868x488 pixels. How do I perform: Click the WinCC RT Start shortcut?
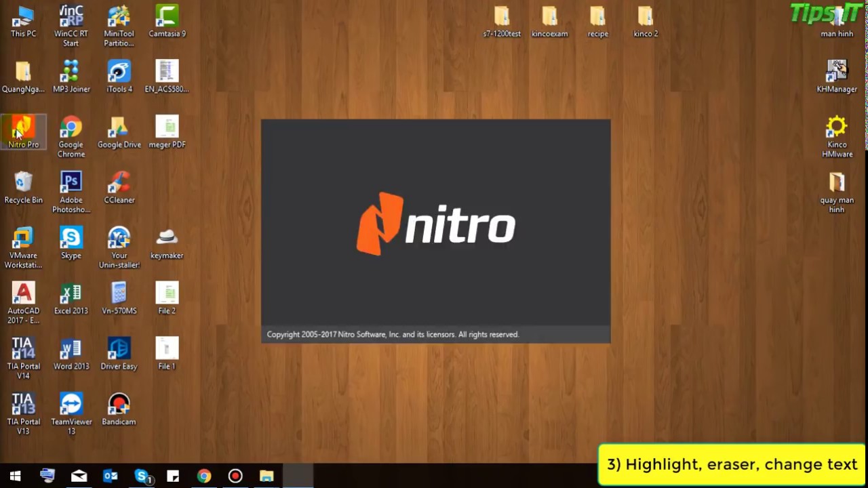click(x=71, y=26)
